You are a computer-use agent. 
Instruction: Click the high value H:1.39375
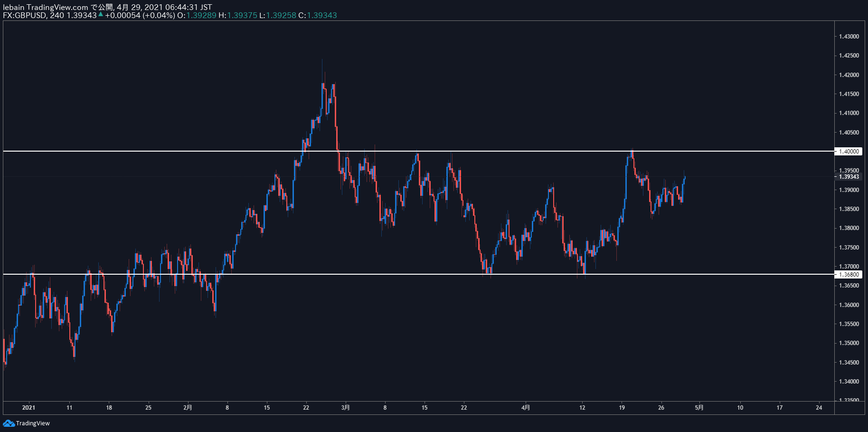238,15
